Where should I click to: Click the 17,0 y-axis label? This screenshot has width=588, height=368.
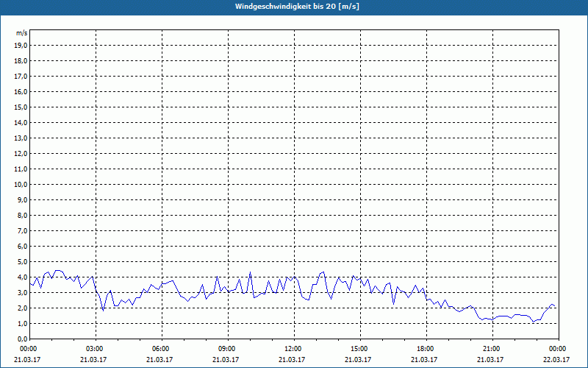click(x=21, y=77)
